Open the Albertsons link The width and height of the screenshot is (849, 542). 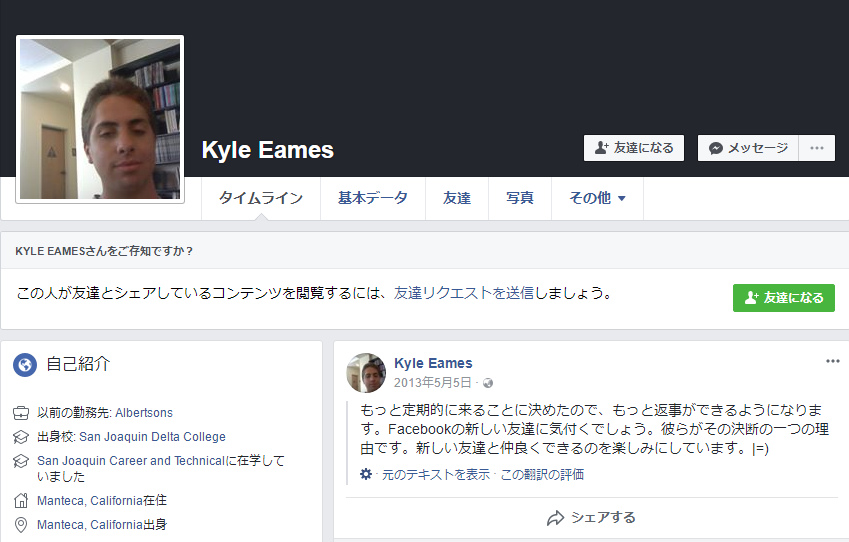(144, 413)
